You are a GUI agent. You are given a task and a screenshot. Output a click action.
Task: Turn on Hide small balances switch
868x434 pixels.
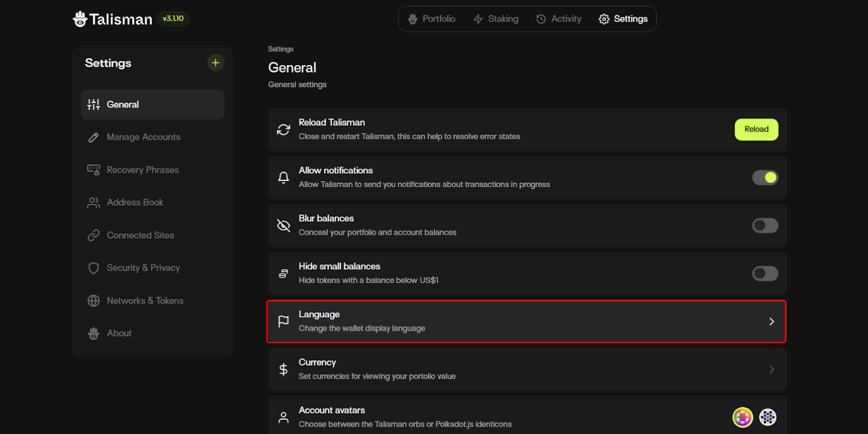click(x=765, y=273)
